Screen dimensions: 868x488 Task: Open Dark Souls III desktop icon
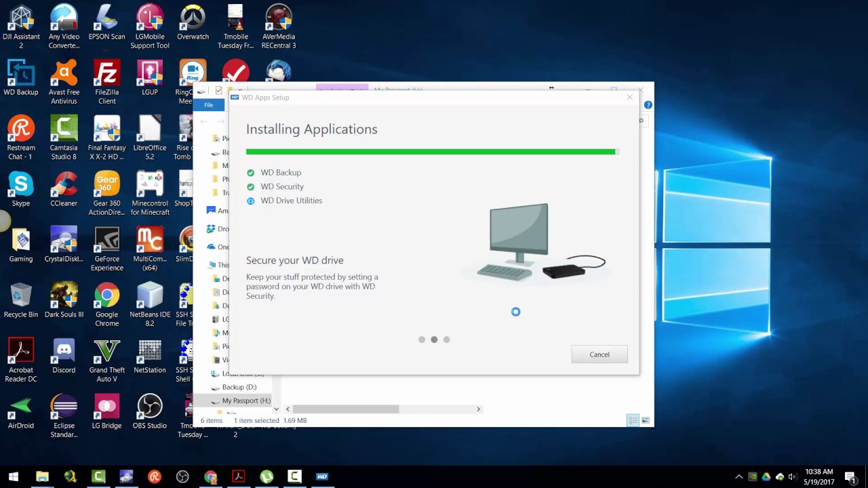pos(64,301)
